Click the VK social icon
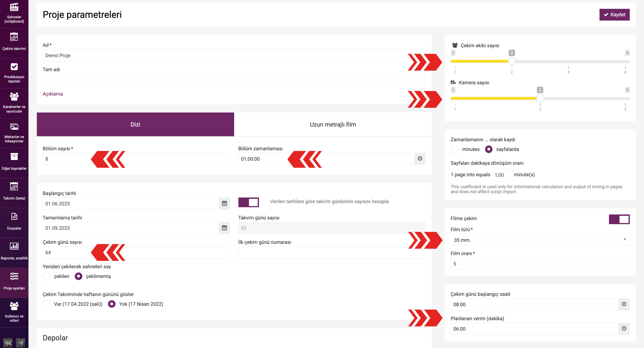Image resolution: width=644 pixels, height=348 pixels. (8, 343)
